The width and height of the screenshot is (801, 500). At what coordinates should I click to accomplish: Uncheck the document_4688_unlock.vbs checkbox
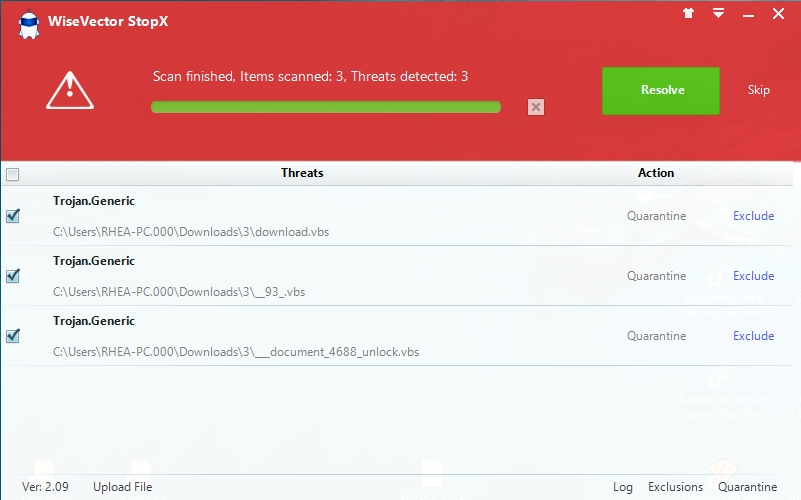(13, 336)
